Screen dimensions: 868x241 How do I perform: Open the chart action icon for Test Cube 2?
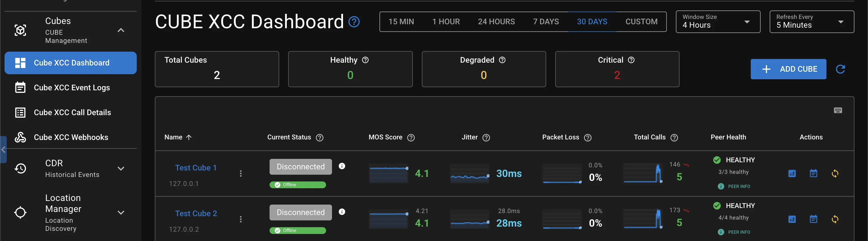click(x=792, y=219)
